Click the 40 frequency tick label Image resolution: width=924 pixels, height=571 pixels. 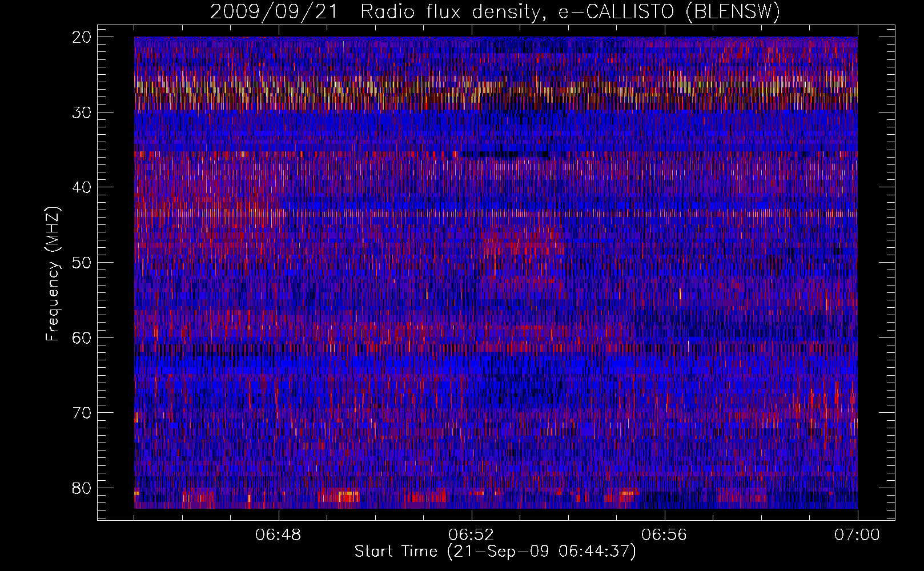click(x=82, y=187)
